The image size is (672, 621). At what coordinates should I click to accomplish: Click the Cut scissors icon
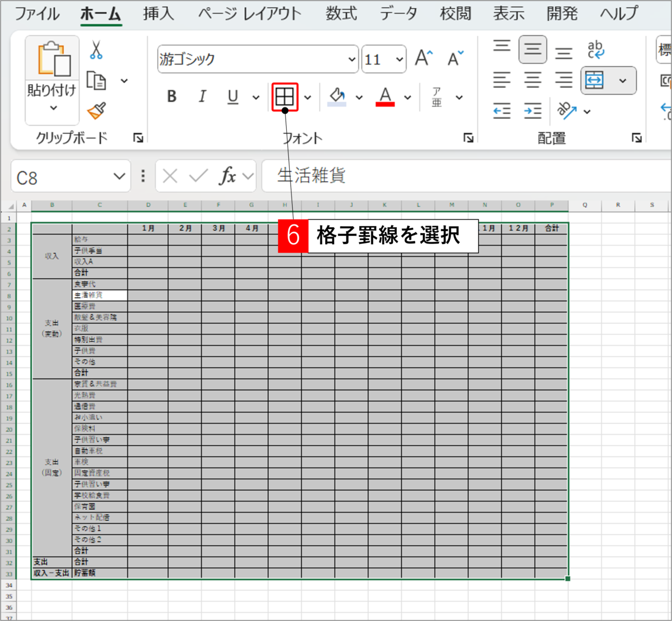click(x=96, y=50)
